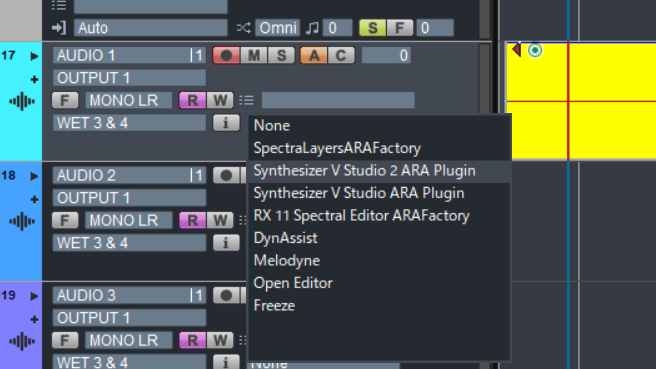
Task: Click the shuffle icon next to Omni
Action: tap(243, 28)
